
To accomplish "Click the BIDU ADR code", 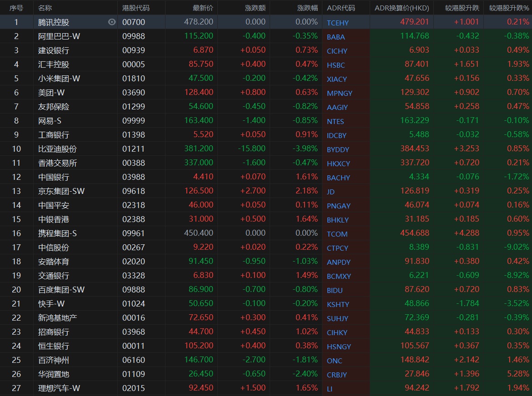I will (x=335, y=290).
